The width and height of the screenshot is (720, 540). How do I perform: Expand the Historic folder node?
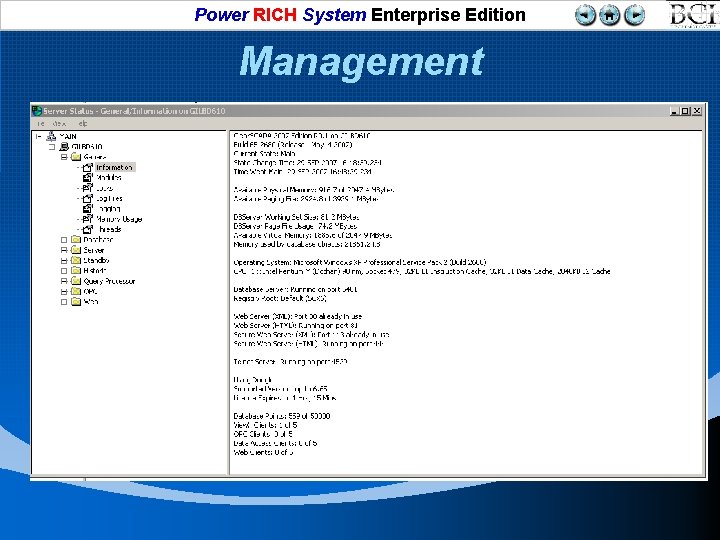coord(64,271)
